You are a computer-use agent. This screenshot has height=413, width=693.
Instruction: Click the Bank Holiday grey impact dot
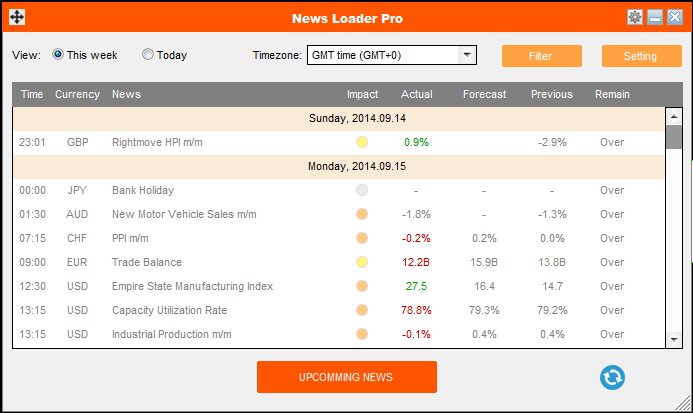tap(362, 190)
